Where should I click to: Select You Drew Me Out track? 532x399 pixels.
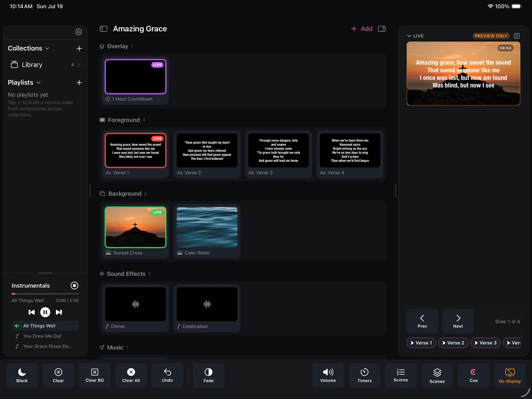pyautogui.click(x=45, y=336)
